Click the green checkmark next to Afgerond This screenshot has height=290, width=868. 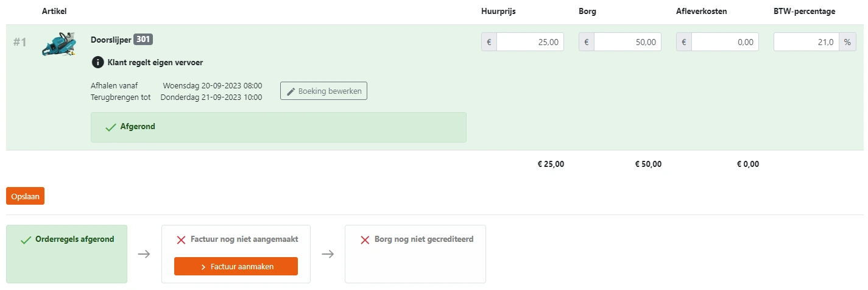[110, 127]
